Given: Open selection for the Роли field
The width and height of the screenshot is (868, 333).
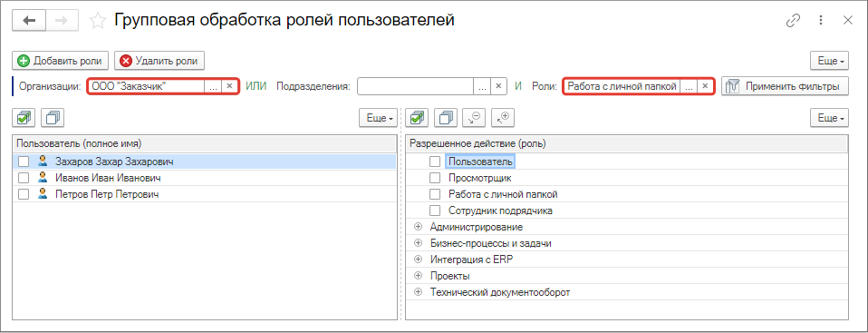Looking at the screenshot, I should pos(689,86).
